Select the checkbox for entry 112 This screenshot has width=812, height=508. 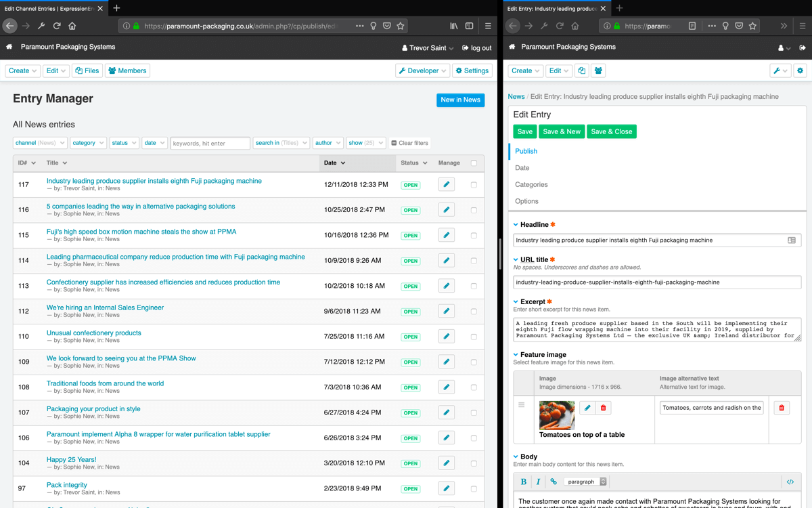[474, 312]
